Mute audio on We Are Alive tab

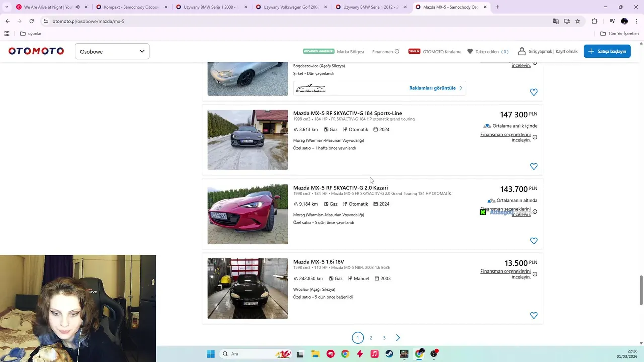[77, 7]
